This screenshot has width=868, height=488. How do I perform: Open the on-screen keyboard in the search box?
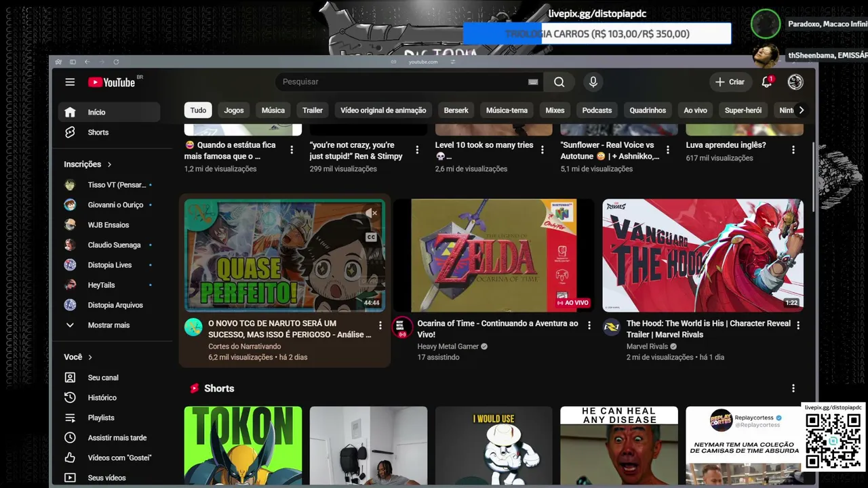tap(533, 82)
